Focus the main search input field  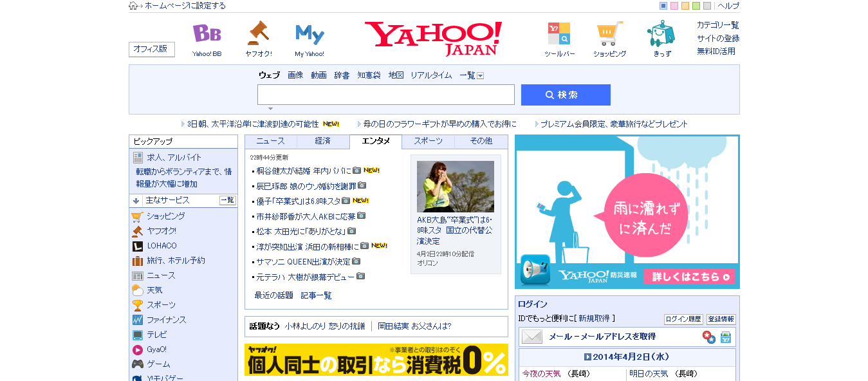pyautogui.click(x=386, y=95)
